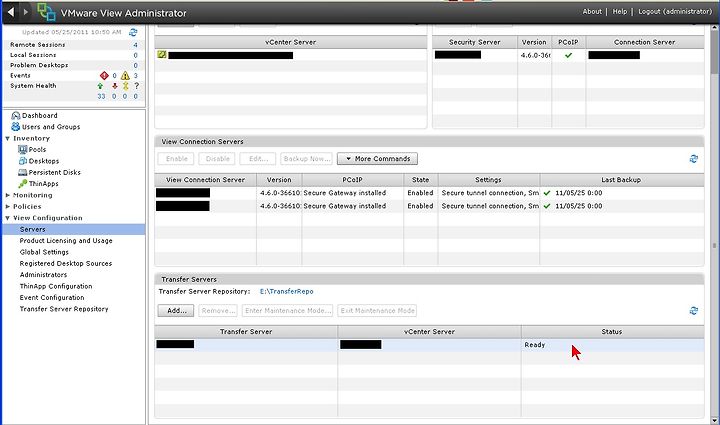Click Enter Maintenance Mode button
The width and height of the screenshot is (720, 425).
287,311
